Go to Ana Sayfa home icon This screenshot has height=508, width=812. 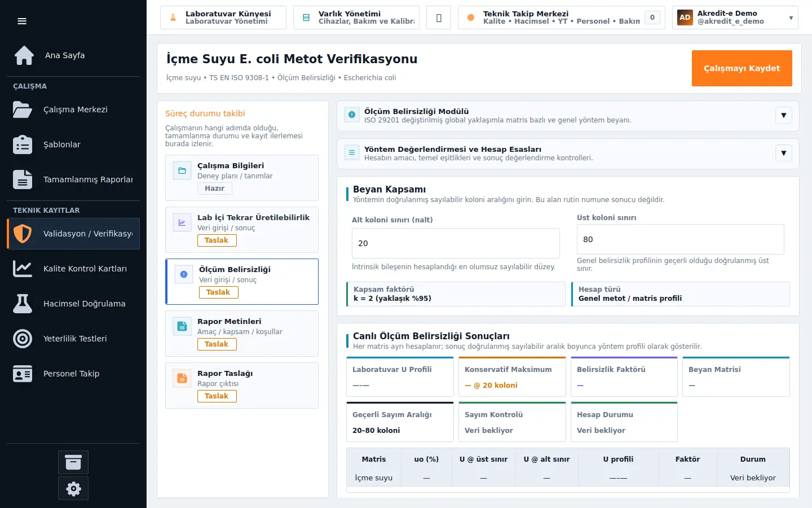pos(24,55)
